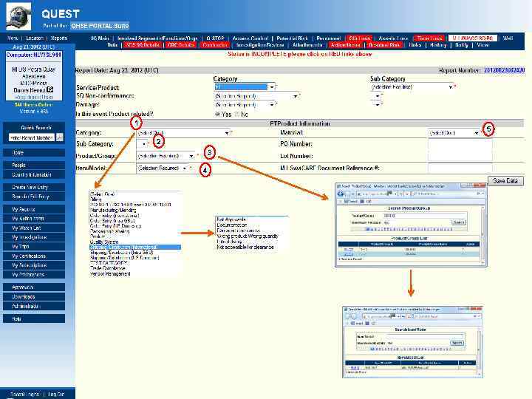The height and width of the screenshot is (399, 532).
Task: Open the red CRC Details tab
Action: pyautogui.click(x=181, y=45)
